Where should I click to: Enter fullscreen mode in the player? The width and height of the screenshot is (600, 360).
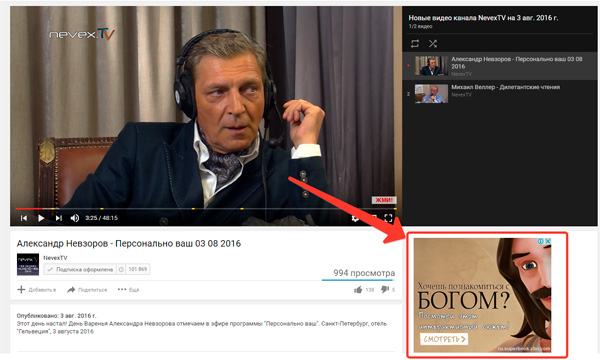click(x=388, y=218)
